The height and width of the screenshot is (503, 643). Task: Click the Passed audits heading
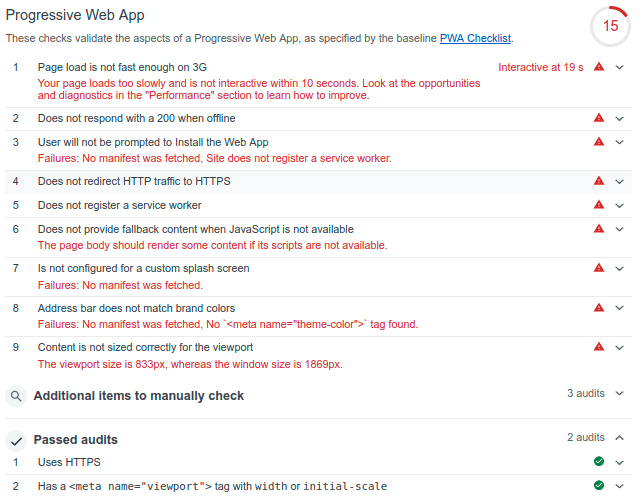[75, 439]
